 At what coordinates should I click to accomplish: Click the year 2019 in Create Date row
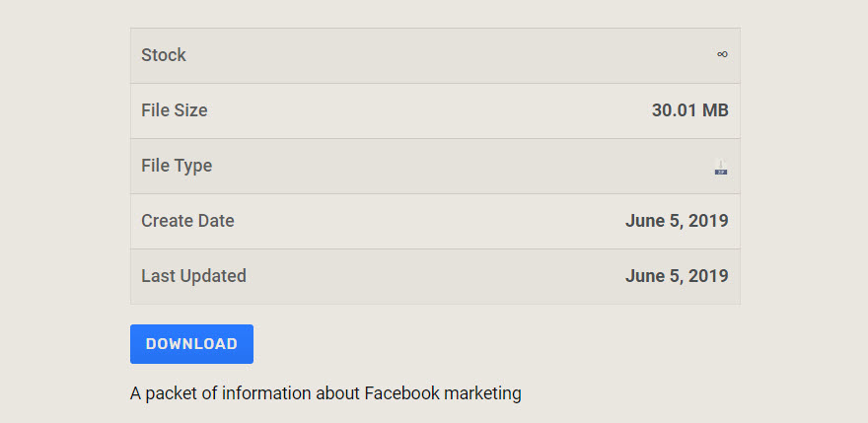708,221
